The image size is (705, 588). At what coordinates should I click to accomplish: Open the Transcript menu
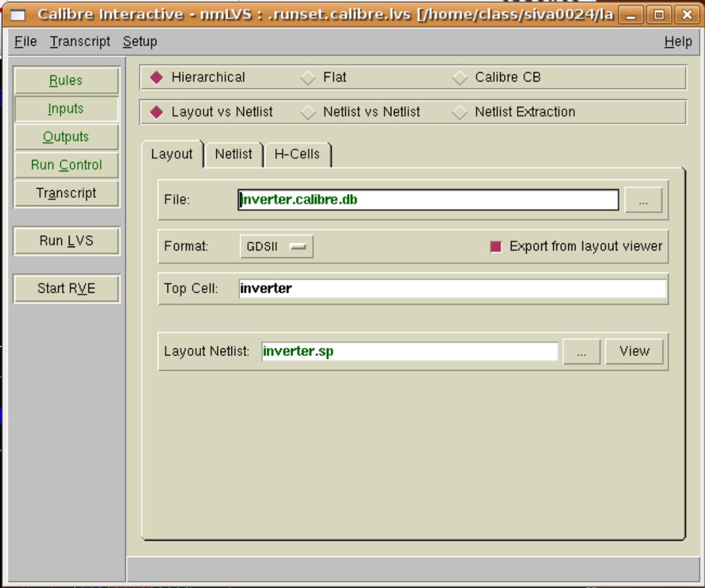[x=80, y=42]
